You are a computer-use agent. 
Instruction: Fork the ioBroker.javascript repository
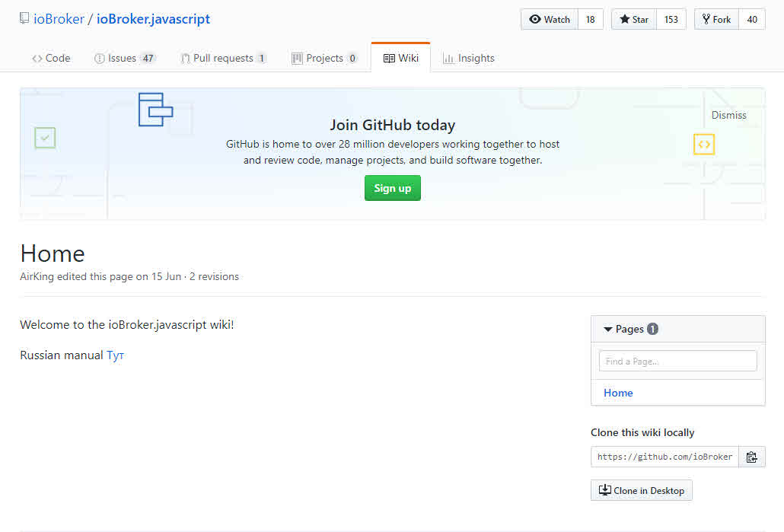pyautogui.click(x=716, y=20)
